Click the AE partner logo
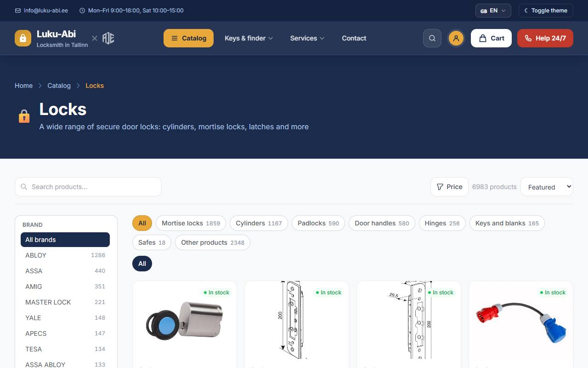This screenshot has width=588, height=368. coord(108,38)
